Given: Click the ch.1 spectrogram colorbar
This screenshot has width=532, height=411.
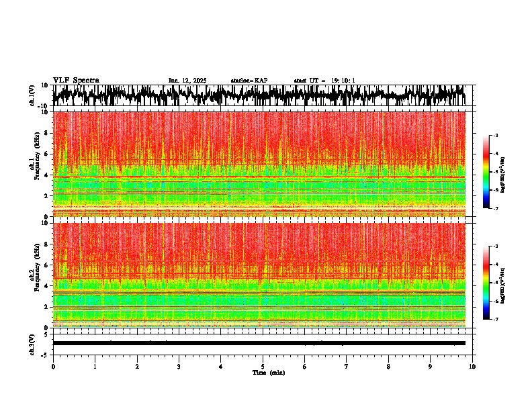Looking at the screenshot, I should point(486,172).
